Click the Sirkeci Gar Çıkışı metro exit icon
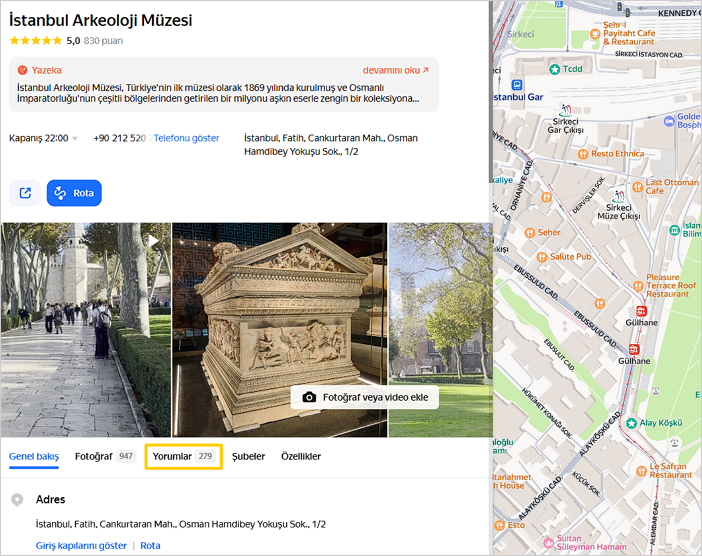The height and width of the screenshot is (556, 702). pyautogui.click(x=565, y=110)
